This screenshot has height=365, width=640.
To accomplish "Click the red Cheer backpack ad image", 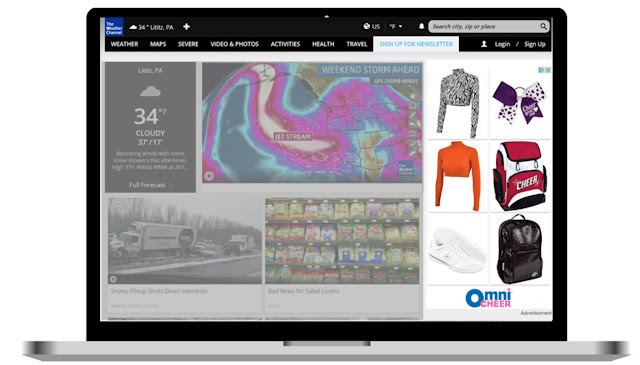I will click(519, 176).
